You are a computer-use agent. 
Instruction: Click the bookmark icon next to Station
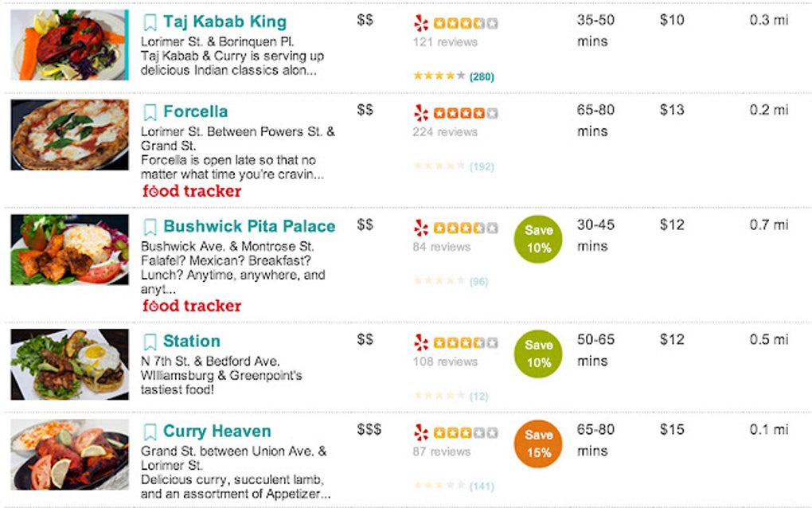pyautogui.click(x=150, y=342)
